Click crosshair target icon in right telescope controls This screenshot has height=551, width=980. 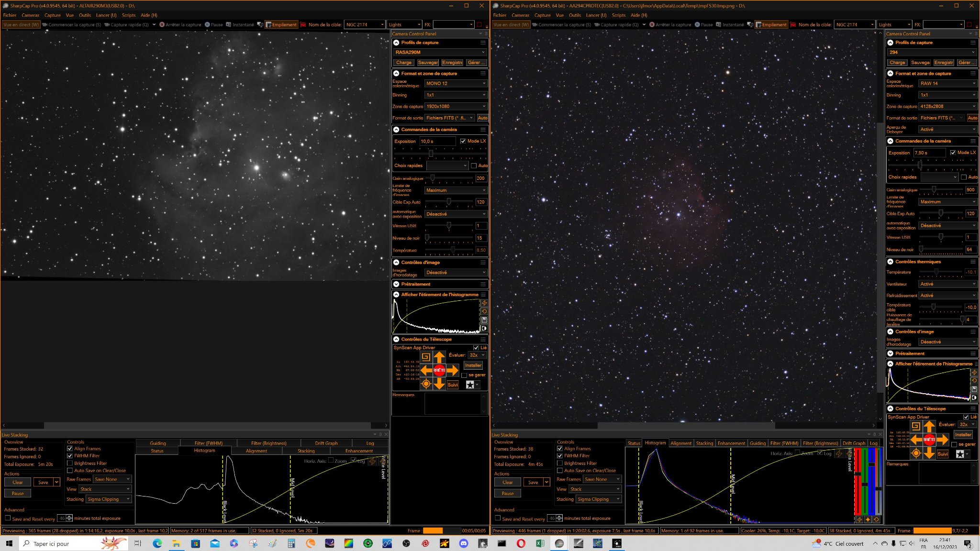(916, 453)
